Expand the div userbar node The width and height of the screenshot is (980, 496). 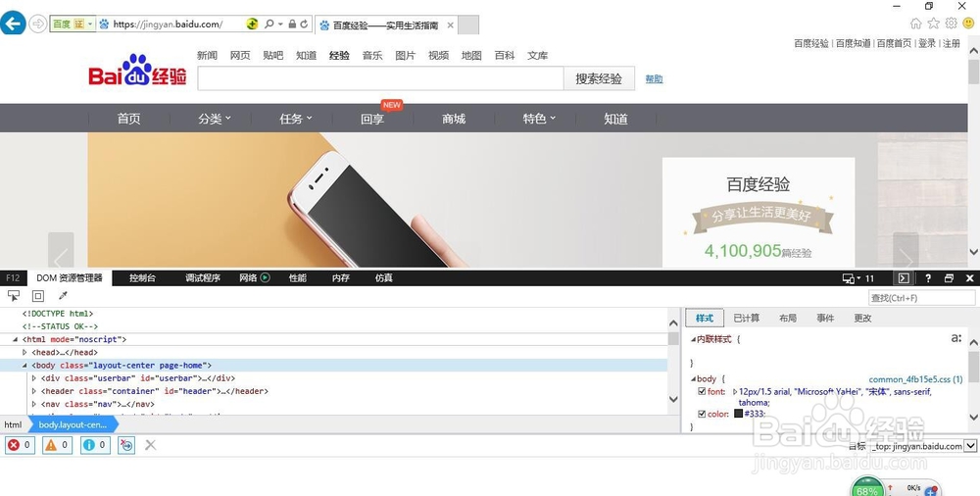click(x=34, y=378)
